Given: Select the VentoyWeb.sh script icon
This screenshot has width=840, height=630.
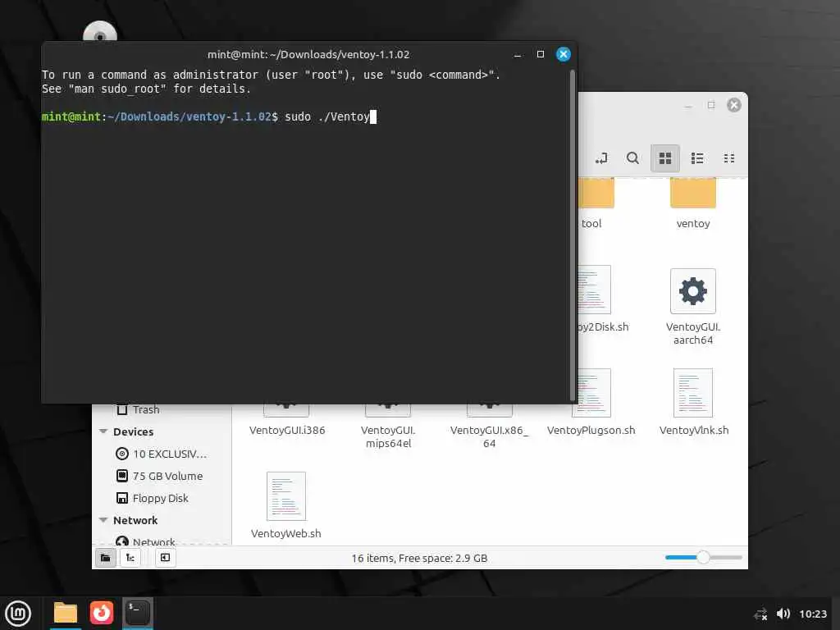Looking at the screenshot, I should pyautogui.click(x=286, y=496).
